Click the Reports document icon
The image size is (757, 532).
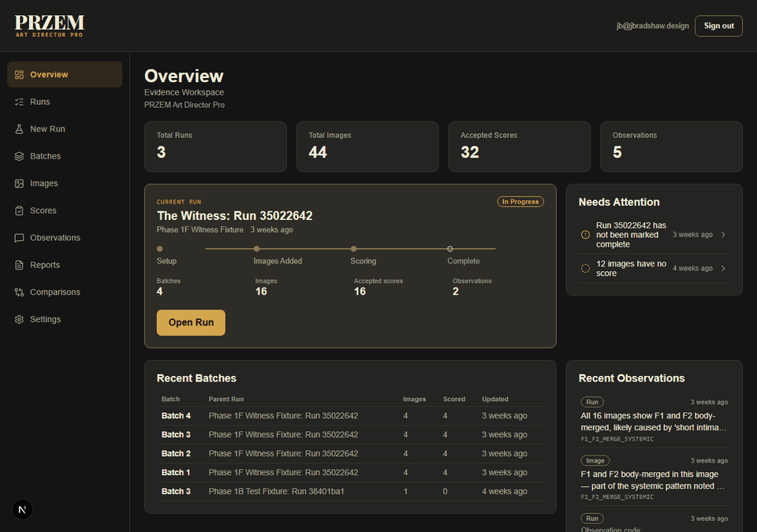coord(19,265)
